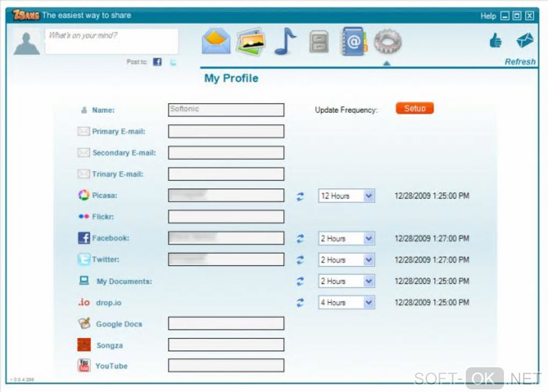Open the file cabinet documents icon
Screen dimensions: 548x392
tap(319, 42)
